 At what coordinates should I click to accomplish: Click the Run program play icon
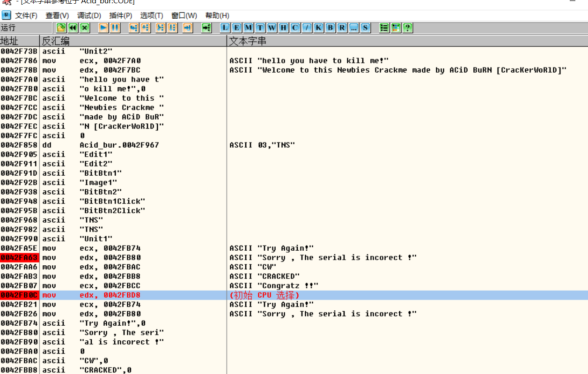click(103, 28)
